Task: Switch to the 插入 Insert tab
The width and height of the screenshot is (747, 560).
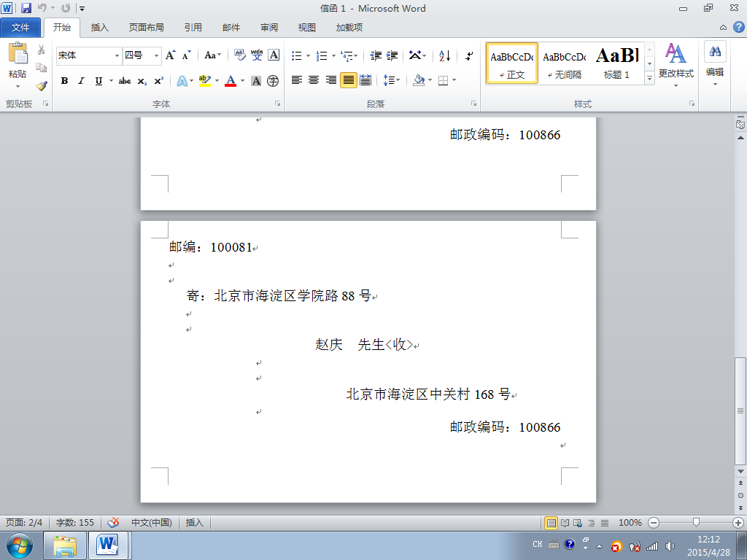Action: coord(99,28)
